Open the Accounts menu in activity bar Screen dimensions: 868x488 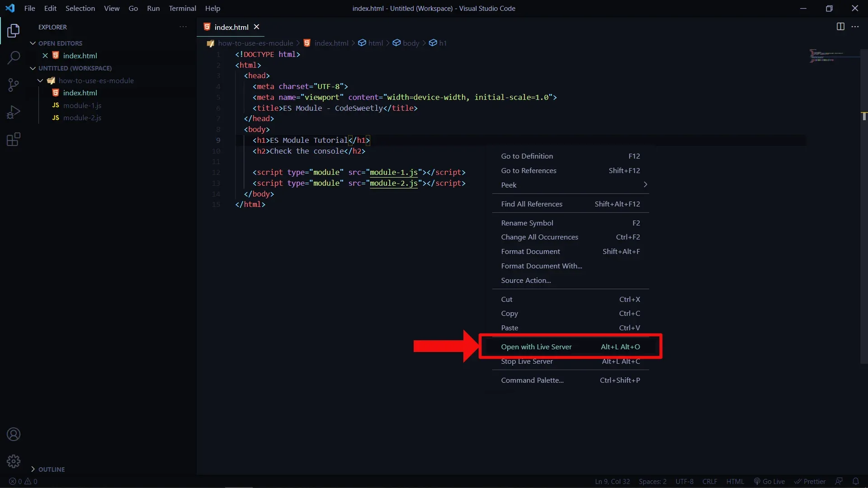tap(14, 434)
